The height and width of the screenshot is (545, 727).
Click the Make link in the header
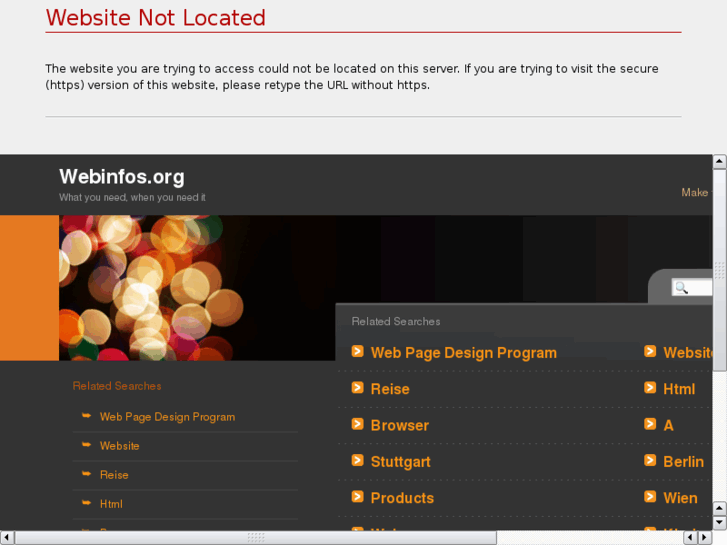pyautogui.click(x=695, y=192)
